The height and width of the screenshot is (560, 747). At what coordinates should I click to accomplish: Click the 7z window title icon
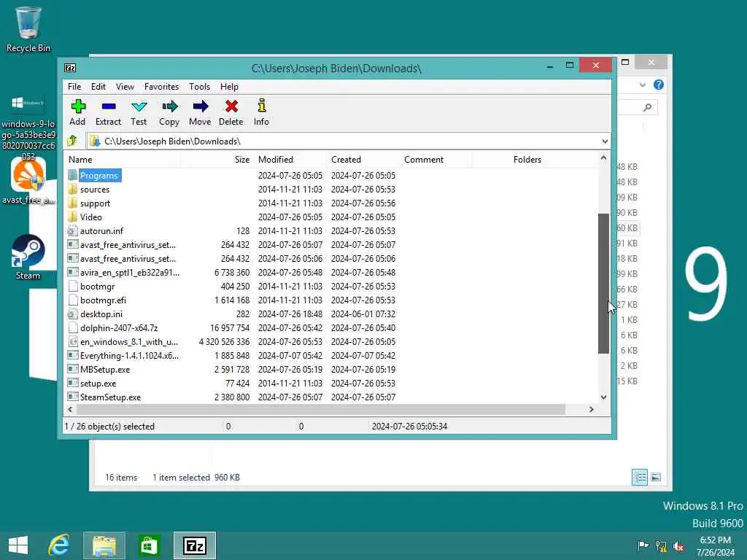point(70,68)
